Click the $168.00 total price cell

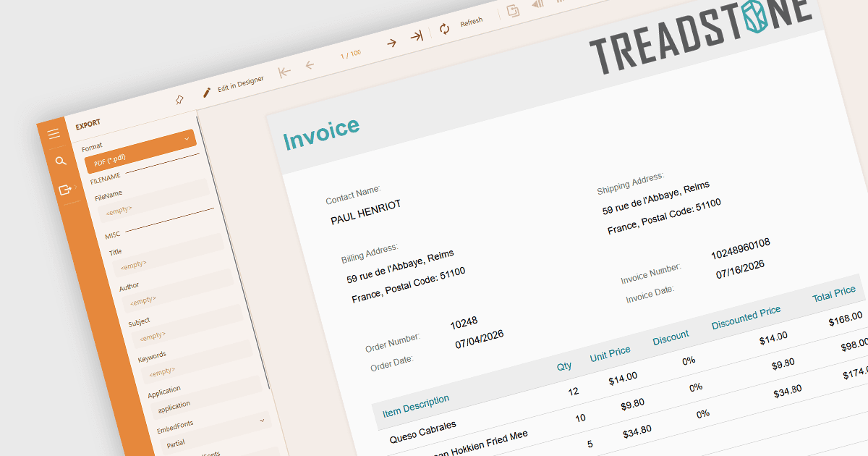(x=846, y=318)
